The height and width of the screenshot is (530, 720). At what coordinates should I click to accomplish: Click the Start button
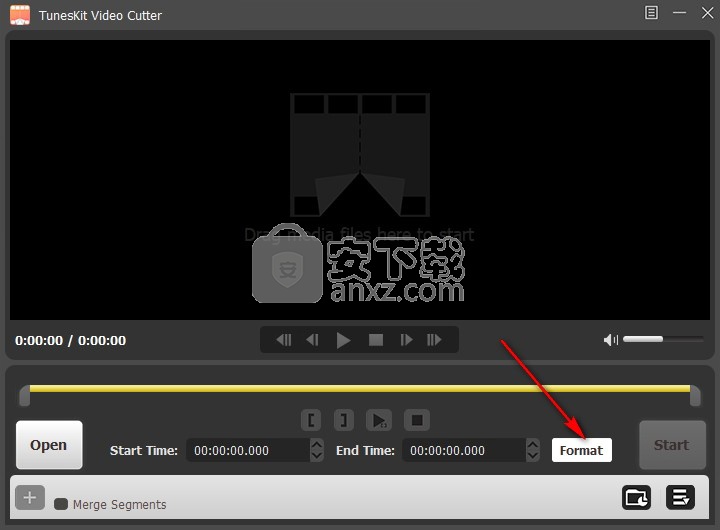point(672,445)
